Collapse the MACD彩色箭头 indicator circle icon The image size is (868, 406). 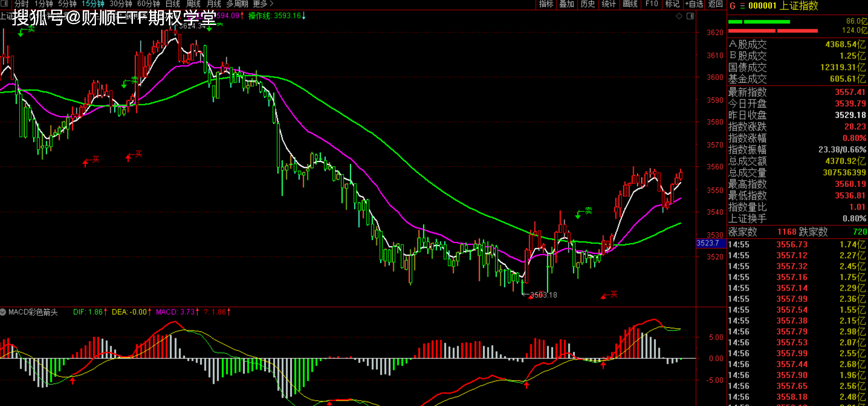click(x=3, y=312)
